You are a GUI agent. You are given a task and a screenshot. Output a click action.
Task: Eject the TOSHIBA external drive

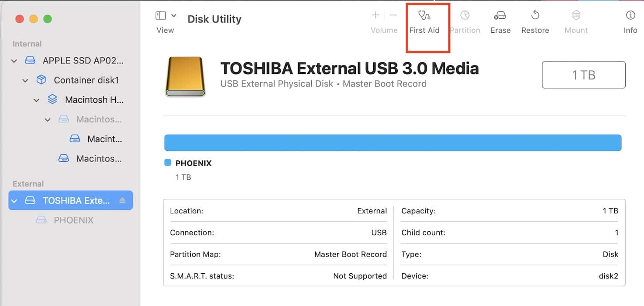pos(122,201)
